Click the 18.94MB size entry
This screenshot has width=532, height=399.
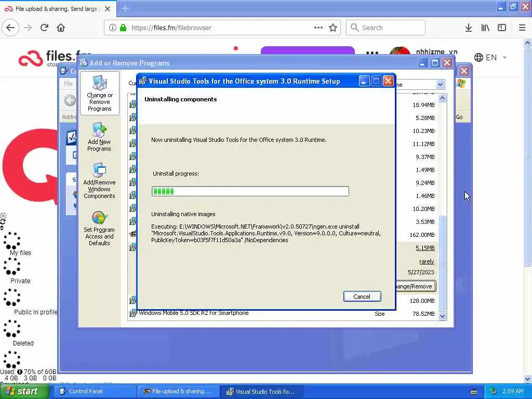point(423,105)
